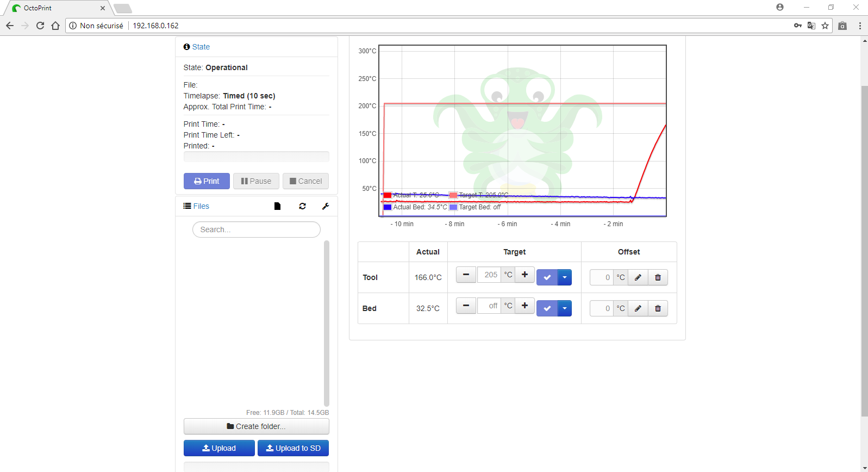Bookmark this page with the star
Image resolution: width=868 pixels, height=472 pixels.
pos(825,26)
